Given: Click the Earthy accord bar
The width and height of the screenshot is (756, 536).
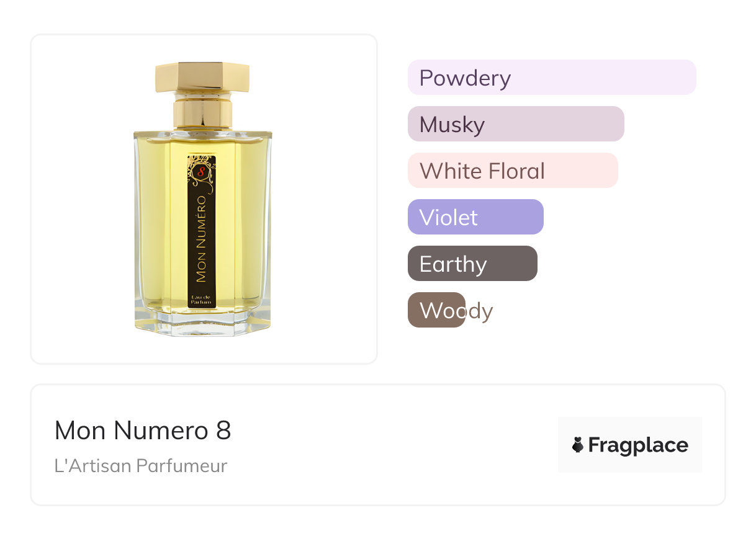Looking at the screenshot, I should coord(472,264).
